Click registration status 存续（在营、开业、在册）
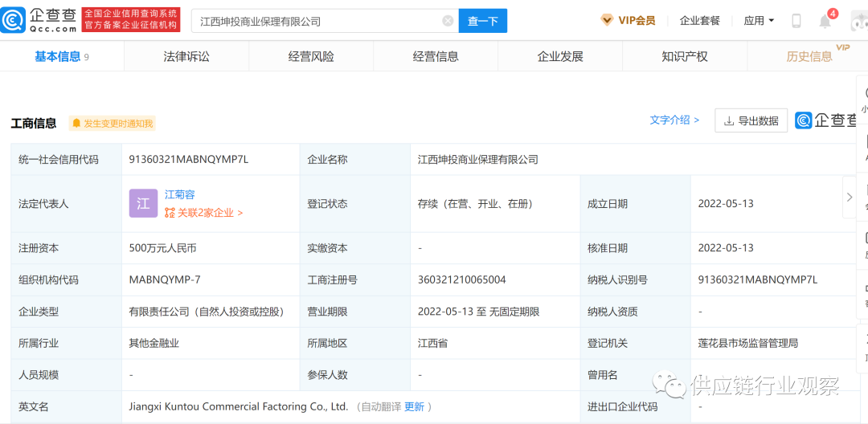Screen dimensions: 868x424 [x=475, y=204]
